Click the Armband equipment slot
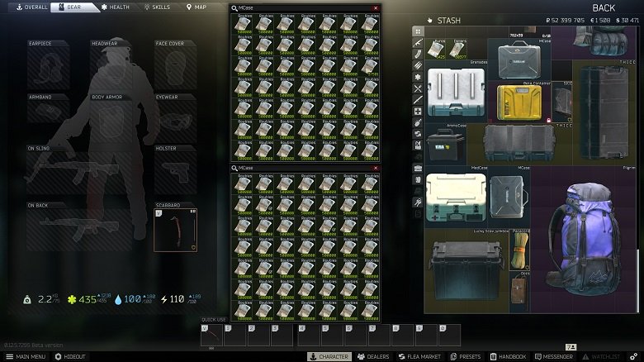 click(x=49, y=109)
